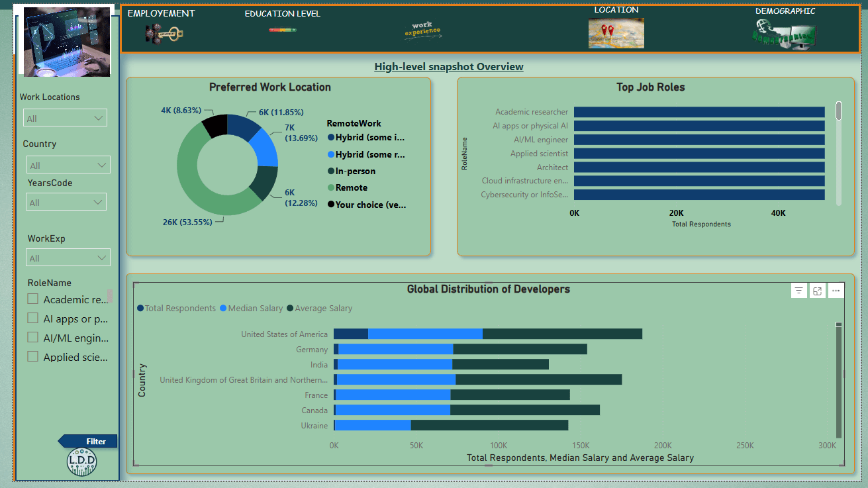Screen dimensions: 868x488
Task: Click the 'United States of America' axis label
Action: pyautogui.click(x=285, y=334)
